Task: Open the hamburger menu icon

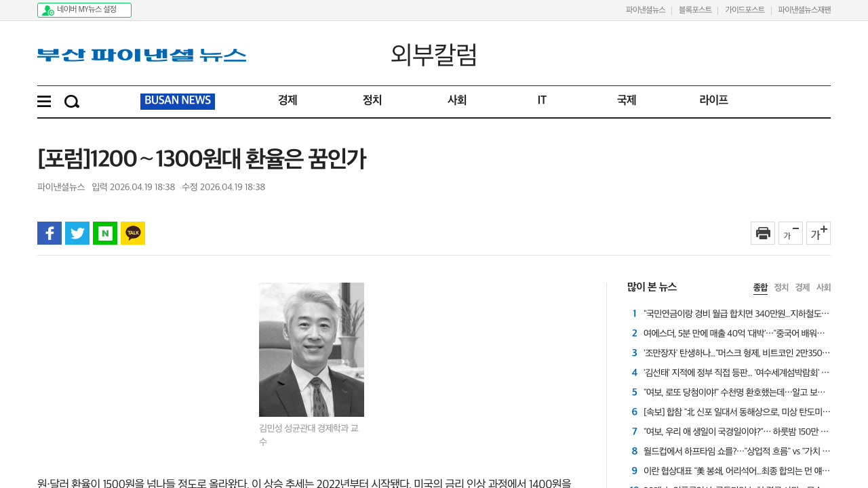Action: pyautogui.click(x=44, y=102)
